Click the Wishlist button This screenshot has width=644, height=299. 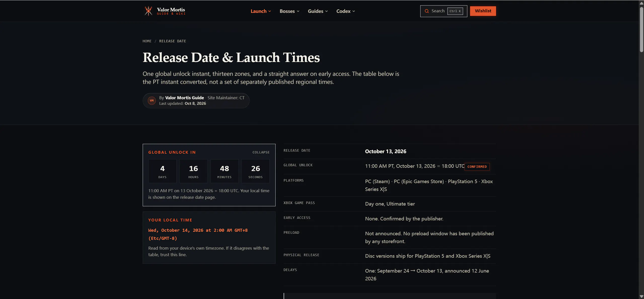click(x=483, y=11)
